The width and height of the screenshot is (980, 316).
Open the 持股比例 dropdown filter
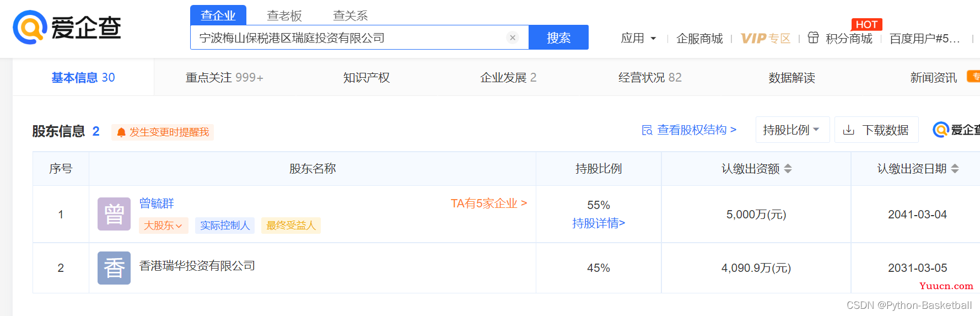(x=792, y=130)
